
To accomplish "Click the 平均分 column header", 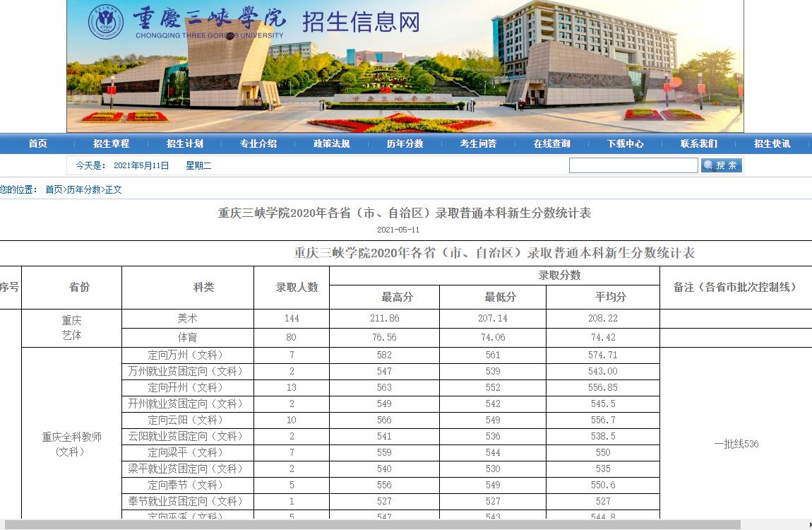I will tap(611, 297).
